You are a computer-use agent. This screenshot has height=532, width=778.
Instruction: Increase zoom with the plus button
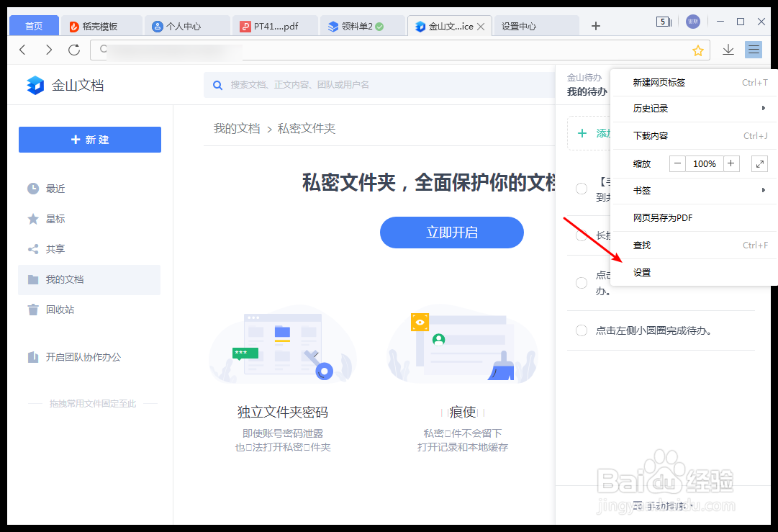pyautogui.click(x=731, y=163)
